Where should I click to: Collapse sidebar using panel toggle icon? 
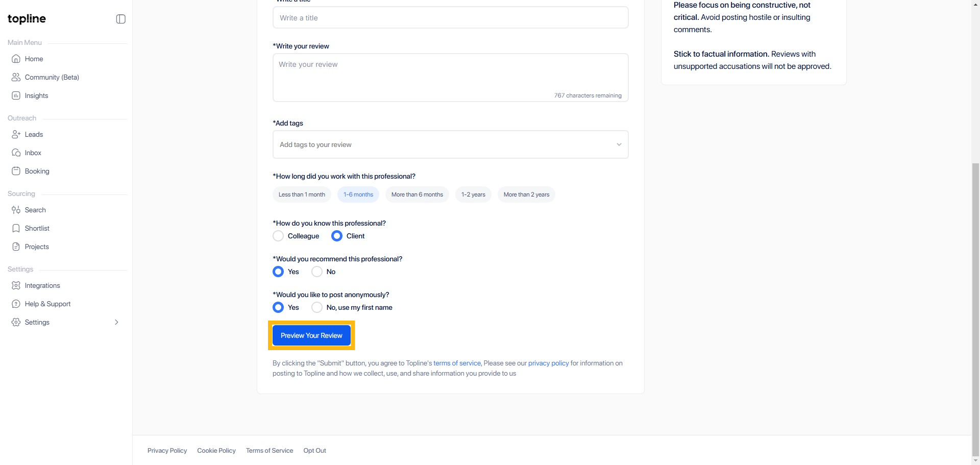(x=121, y=19)
